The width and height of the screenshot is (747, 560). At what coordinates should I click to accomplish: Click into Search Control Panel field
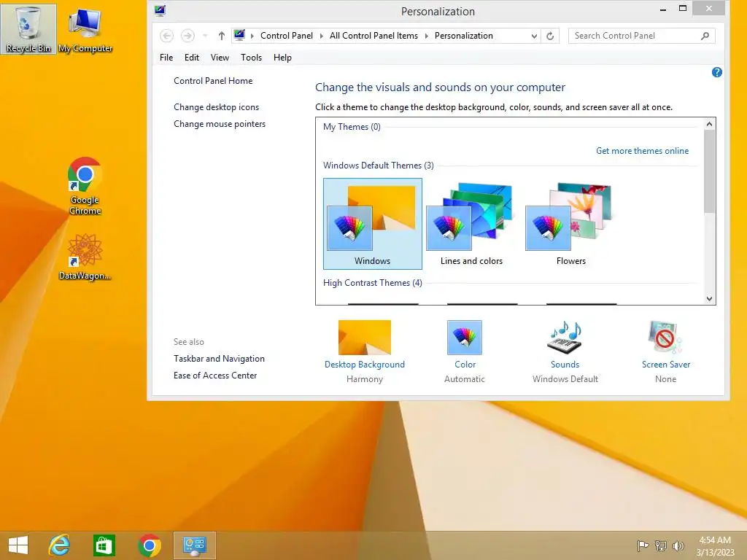(641, 36)
